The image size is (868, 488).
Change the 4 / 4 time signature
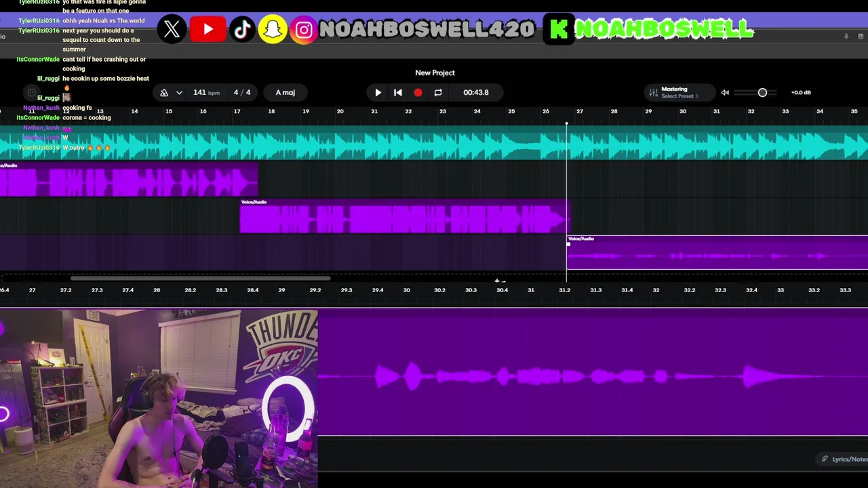[242, 92]
